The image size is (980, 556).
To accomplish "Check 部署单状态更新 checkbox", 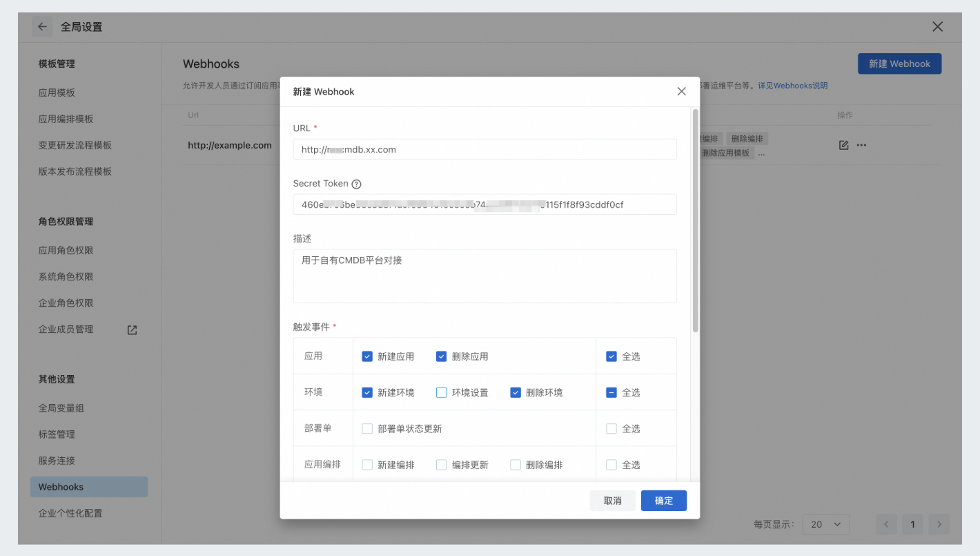I will click(367, 429).
